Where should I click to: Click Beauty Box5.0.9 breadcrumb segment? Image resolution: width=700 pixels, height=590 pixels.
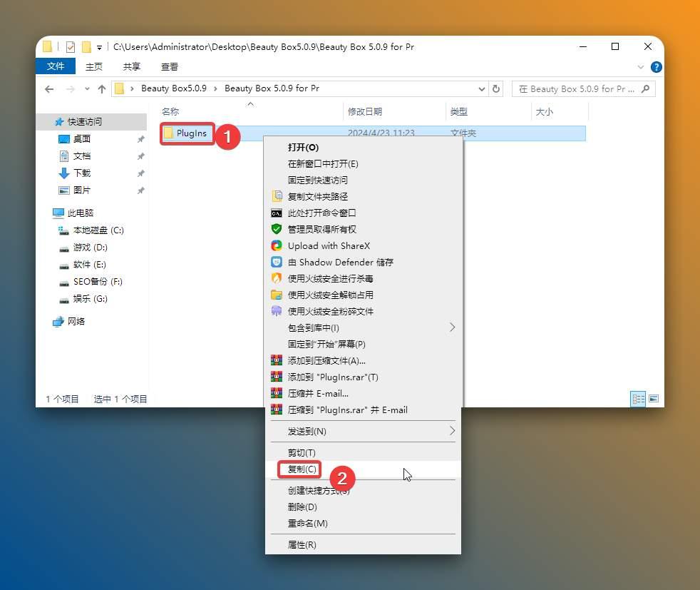pyautogui.click(x=174, y=88)
